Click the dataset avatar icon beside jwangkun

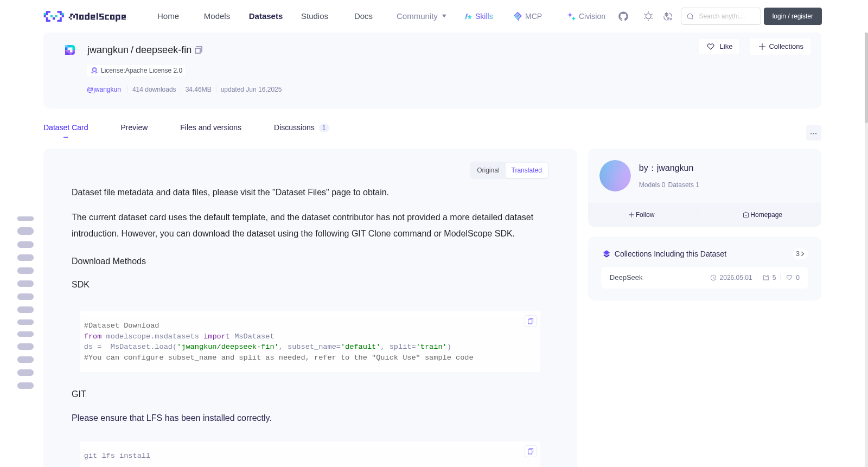coord(70,50)
